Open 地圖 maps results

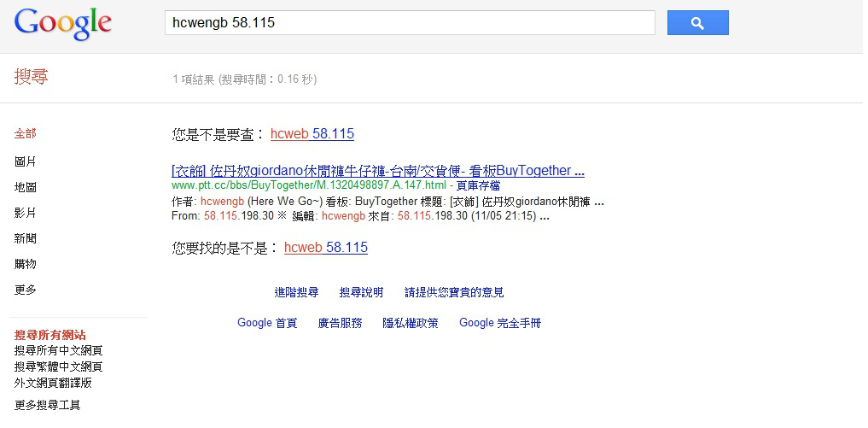(x=26, y=187)
